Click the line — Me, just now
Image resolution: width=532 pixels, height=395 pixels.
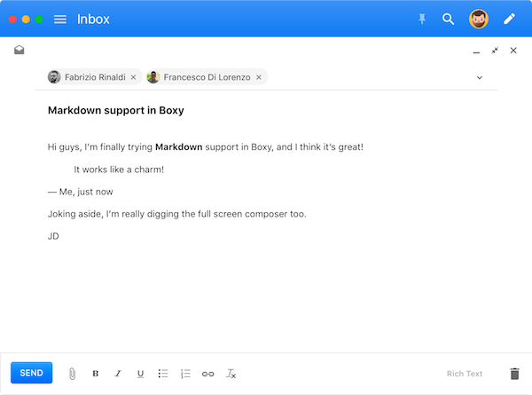point(81,192)
